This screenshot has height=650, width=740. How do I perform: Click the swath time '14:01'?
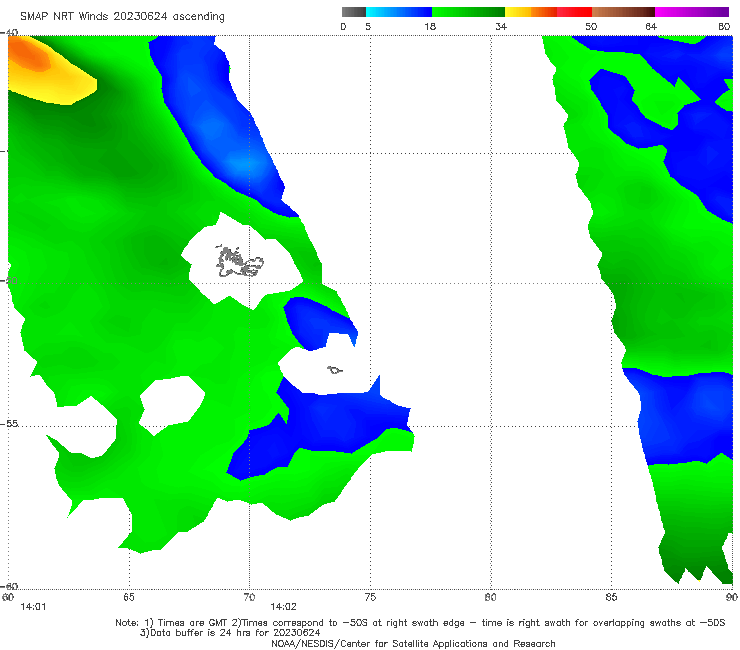tap(33, 607)
